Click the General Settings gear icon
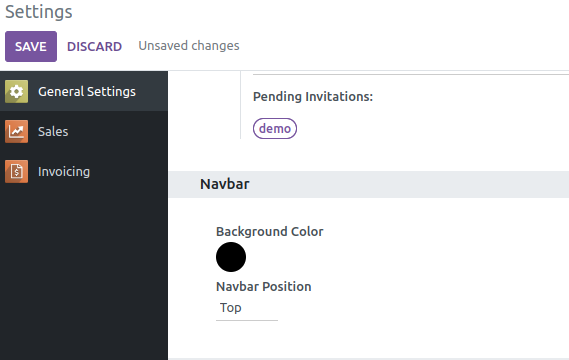Viewport: 569px width, 360px height. [16, 91]
